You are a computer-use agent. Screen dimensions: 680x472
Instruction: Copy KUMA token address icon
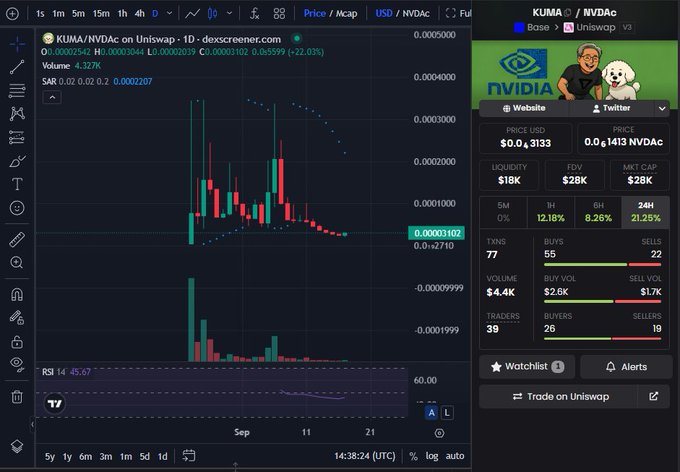click(568, 13)
